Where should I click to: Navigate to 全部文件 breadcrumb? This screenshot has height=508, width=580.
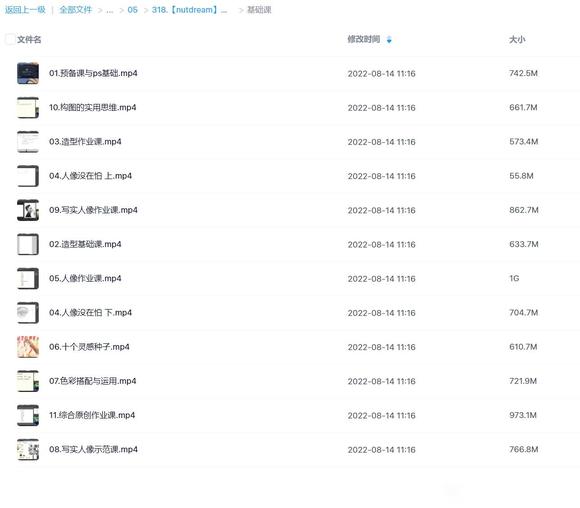click(x=75, y=10)
